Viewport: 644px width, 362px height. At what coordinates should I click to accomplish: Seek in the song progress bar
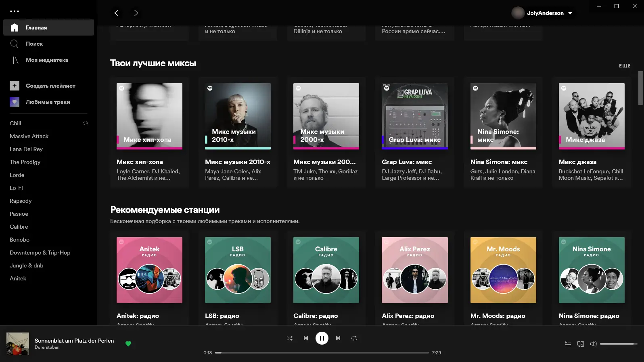322,353
